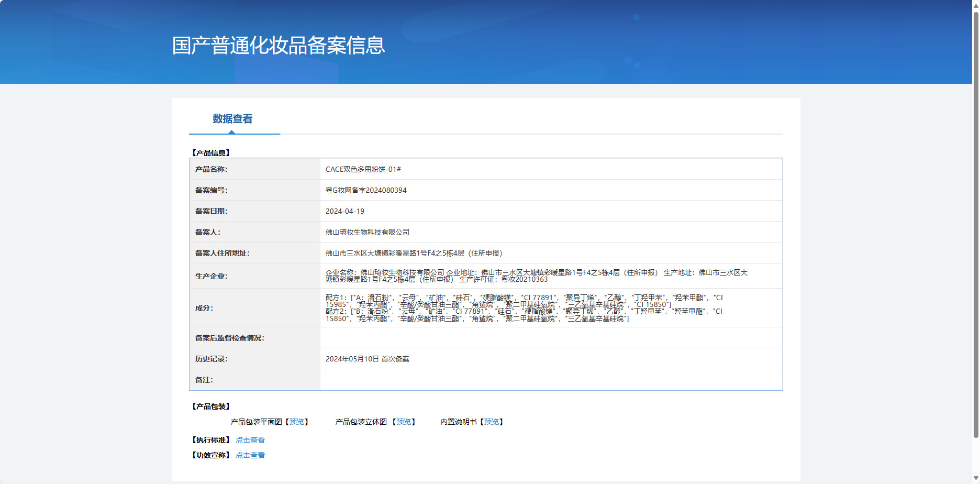Click the 备案人住所地址 row label

point(222,253)
